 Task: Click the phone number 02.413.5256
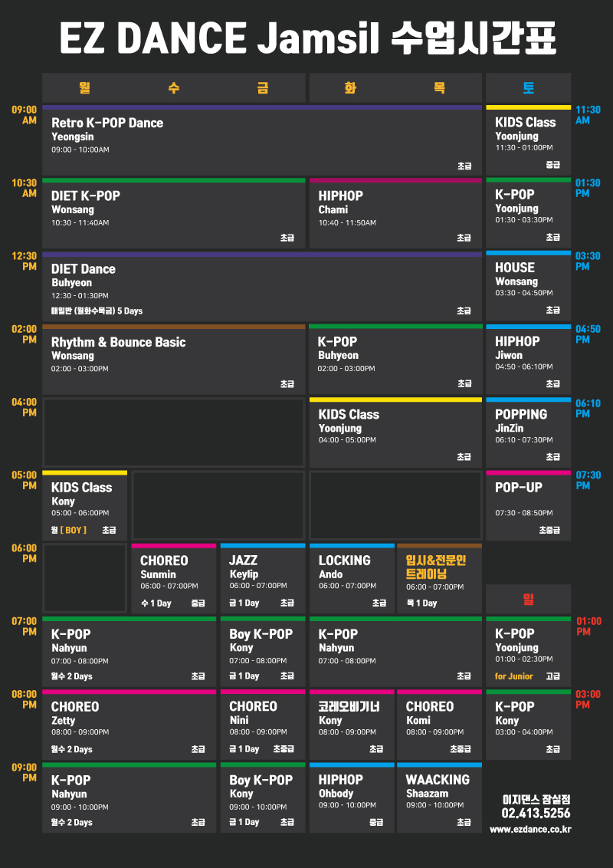tap(536, 814)
